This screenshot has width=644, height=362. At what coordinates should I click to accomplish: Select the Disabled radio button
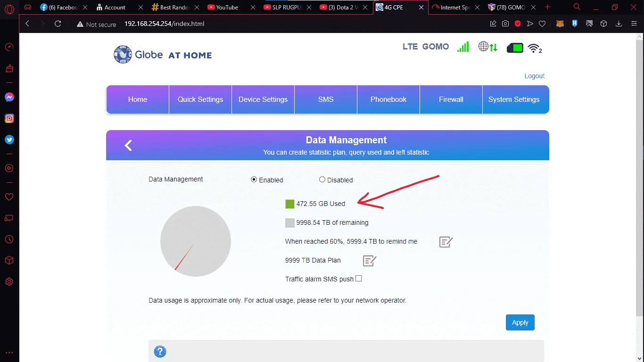(322, 180)
